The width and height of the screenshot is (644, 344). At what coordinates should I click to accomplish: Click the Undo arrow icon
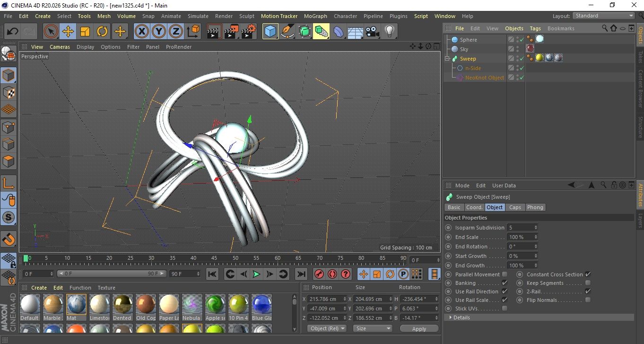click(x=13, y=32)
